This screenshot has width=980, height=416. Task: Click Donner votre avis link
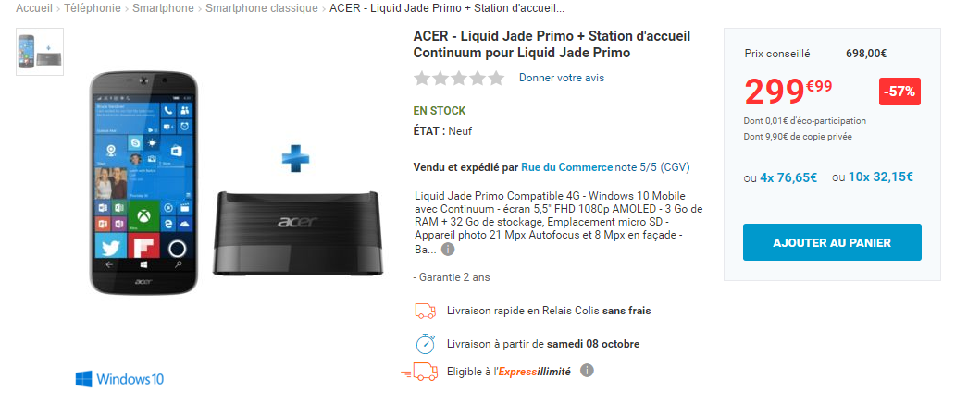pyautogui.click(x=561, y=78)
